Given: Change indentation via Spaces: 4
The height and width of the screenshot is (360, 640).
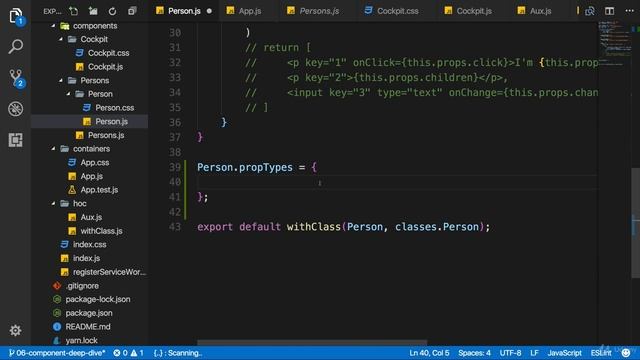Looking at the screenshot, I should (474, 353).
